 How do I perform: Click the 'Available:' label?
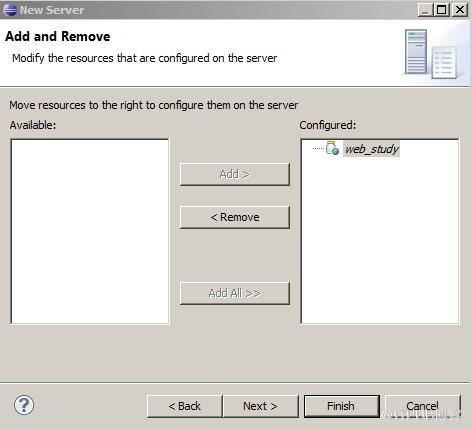tap(33, 125)
